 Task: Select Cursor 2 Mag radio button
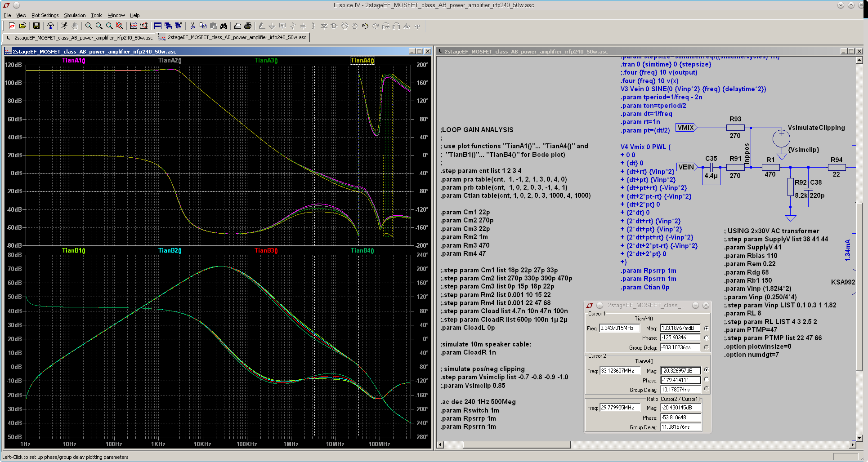706,370
